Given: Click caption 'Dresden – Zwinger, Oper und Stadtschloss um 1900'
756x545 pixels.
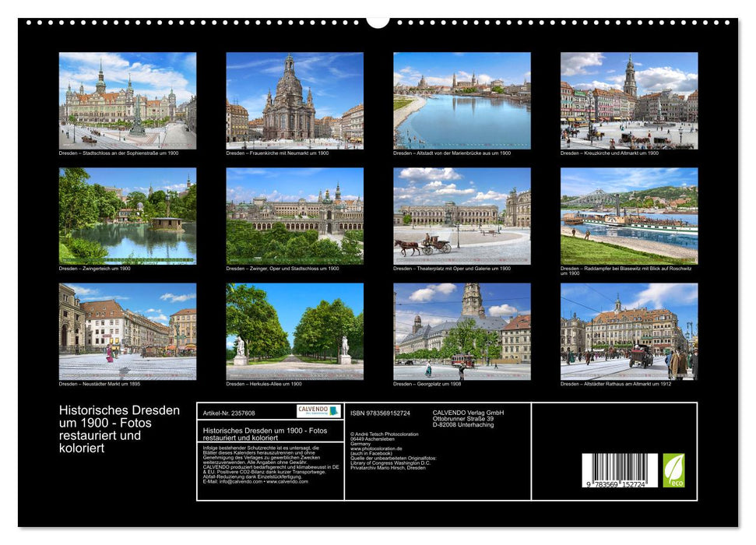Looking at the screenshot, I should [x=283, y=269].
